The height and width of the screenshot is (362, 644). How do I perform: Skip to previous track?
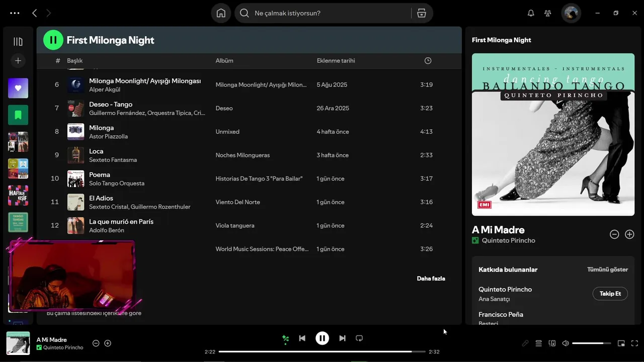click(302, 338)
